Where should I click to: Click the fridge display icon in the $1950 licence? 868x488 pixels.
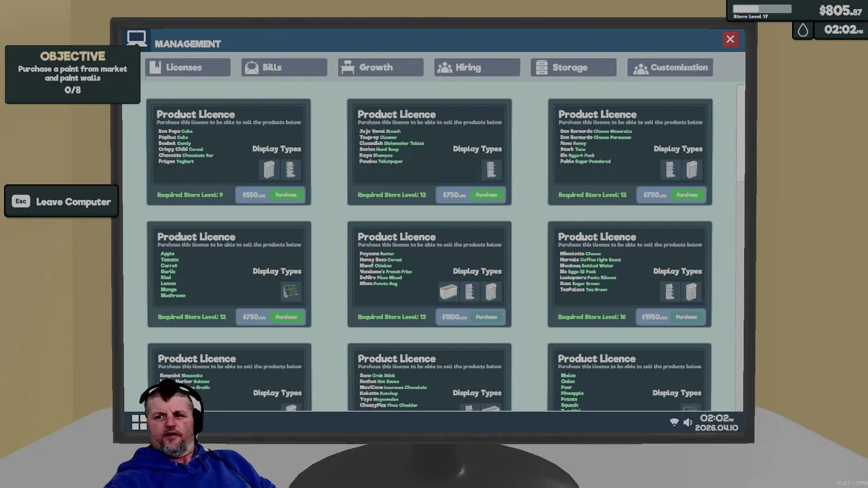click(x=691, y=291)
